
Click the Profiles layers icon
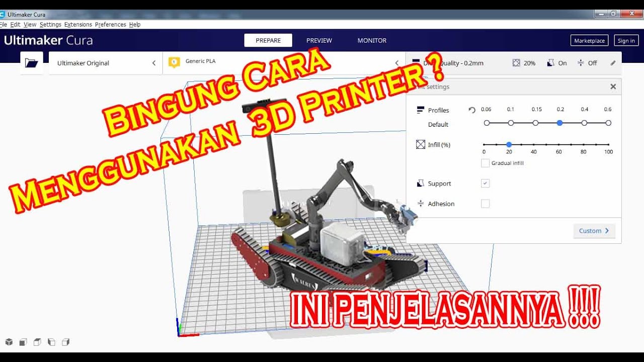421,110
